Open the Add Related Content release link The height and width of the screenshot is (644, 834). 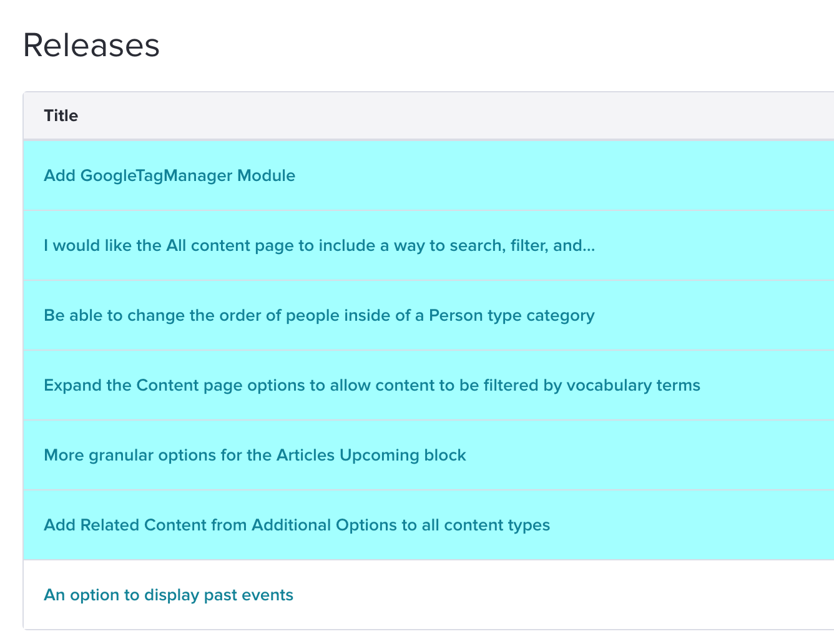[297, 525]
